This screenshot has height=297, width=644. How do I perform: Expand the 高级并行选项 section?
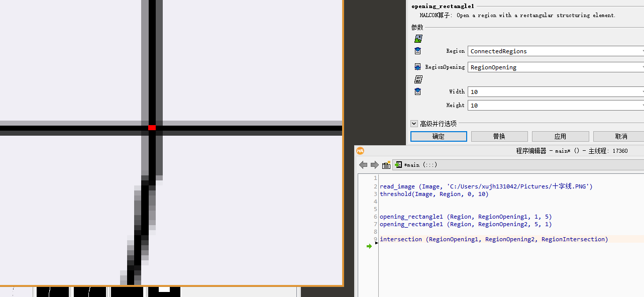414,124
